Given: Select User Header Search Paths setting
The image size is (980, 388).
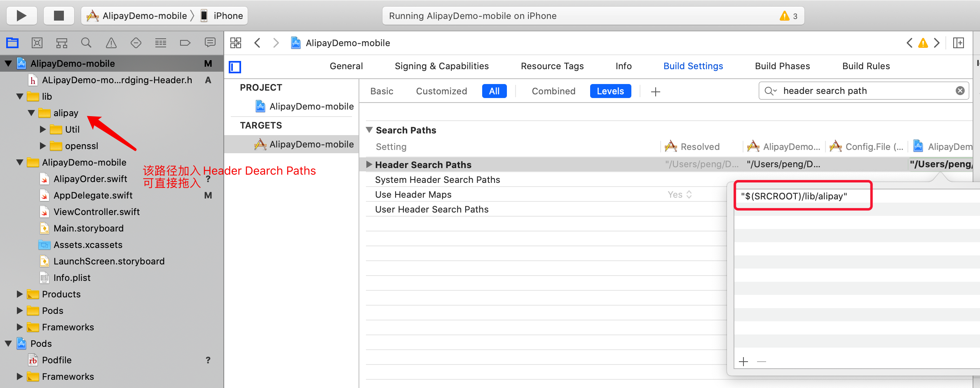Looking at the screenshot, I should [431, 209].
